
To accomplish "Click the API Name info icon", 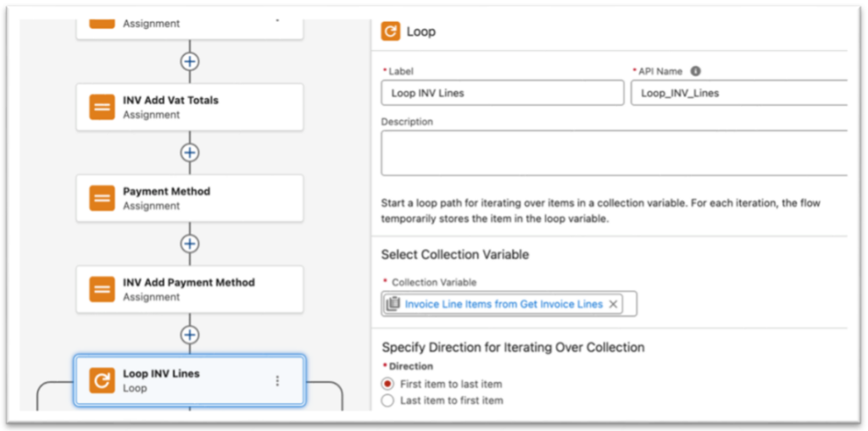I will (x=696, y=72).
